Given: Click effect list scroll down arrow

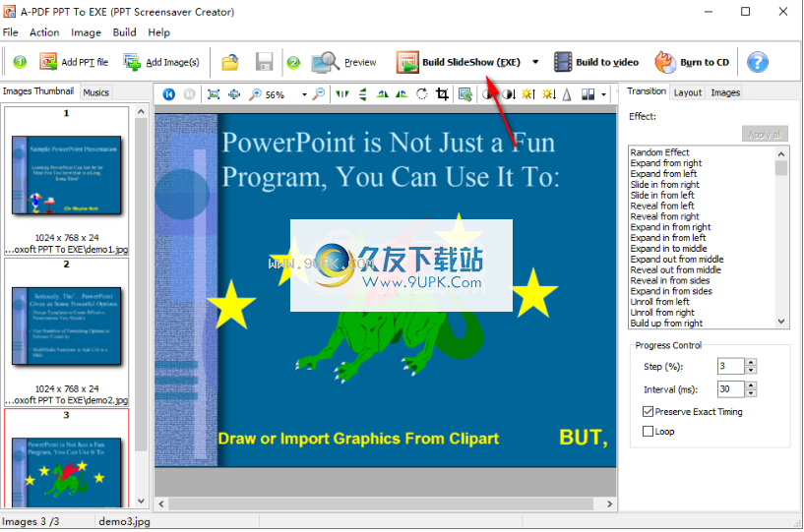Looking at the screenshot, I should (x=781, y=322).
